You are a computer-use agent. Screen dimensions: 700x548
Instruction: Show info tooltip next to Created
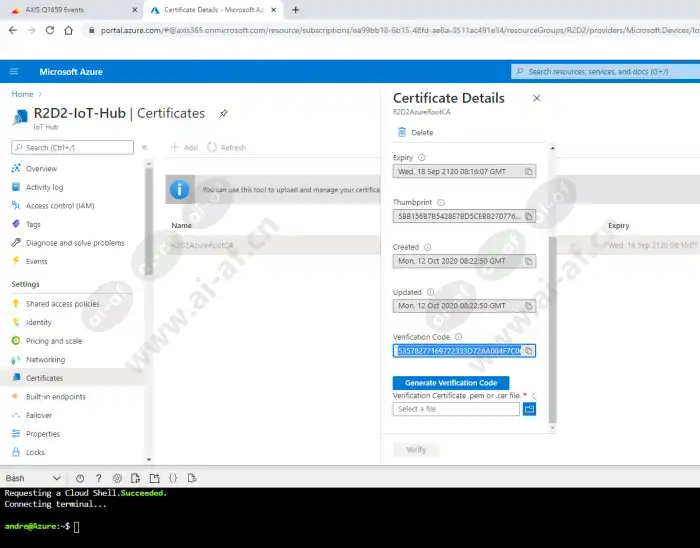click(x=427, y=247)
